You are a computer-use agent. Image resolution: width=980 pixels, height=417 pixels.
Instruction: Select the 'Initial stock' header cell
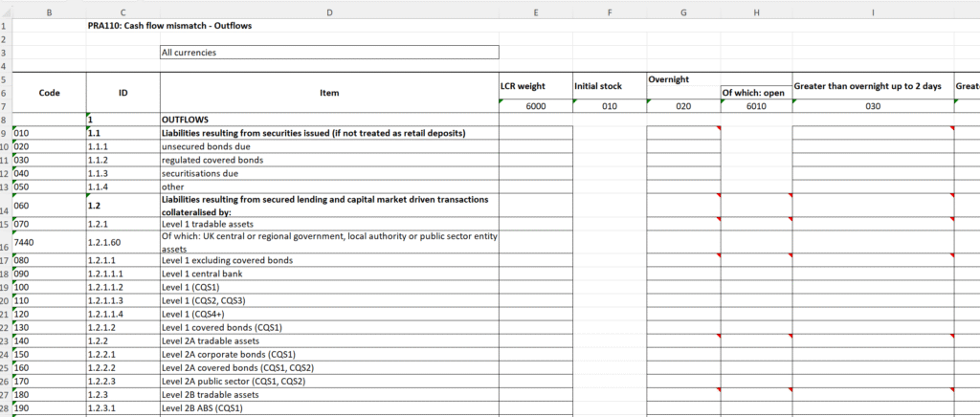click(610, 86)
